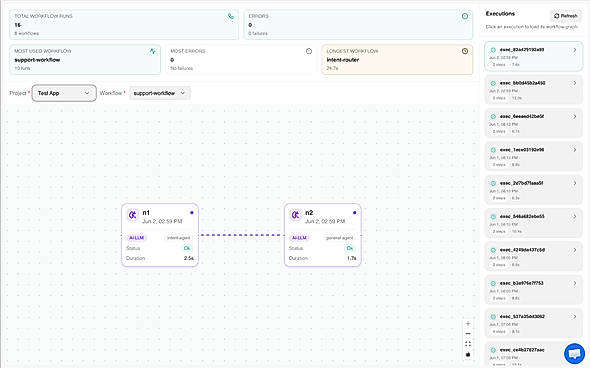The width and height of the screenshot is (590, 368).
Task: Expand execution exec_82a4 using its chevron
Action: (x=575, y=50)
